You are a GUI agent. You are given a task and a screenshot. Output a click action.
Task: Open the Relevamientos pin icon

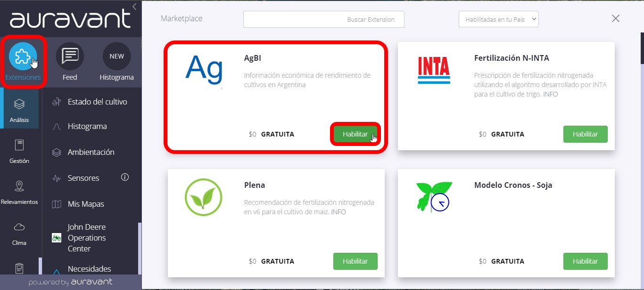coord(19,186)
